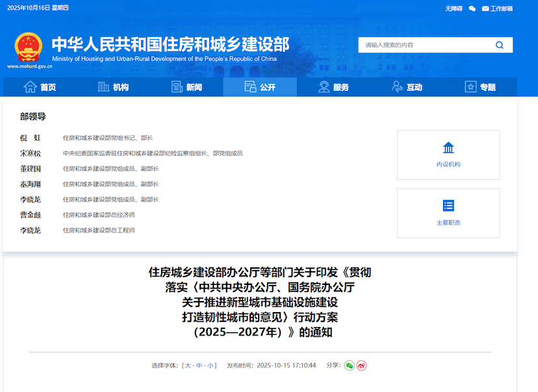This screenshot has height=392, width=538.
Task: Enable 无障碍 accessibility mode
Action: point(454,8)
